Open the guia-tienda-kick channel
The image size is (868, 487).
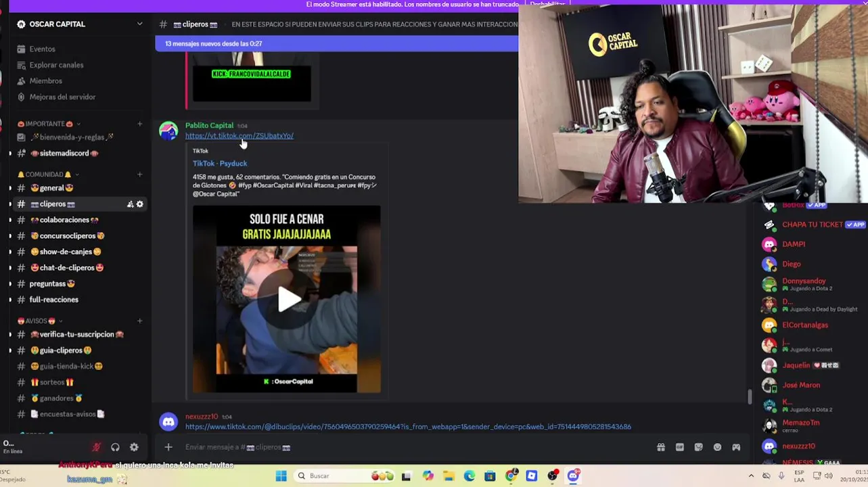pyautogui.click(x=66, y=367)
